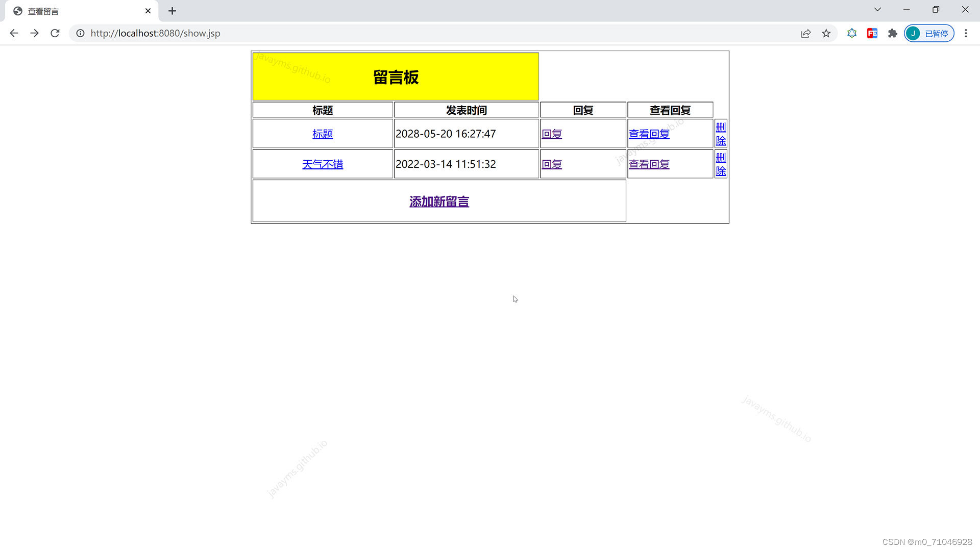Click the 发表时间 column header
This screenshot has width=980, height=551.
pyautogui.click(x=467, y=110)
